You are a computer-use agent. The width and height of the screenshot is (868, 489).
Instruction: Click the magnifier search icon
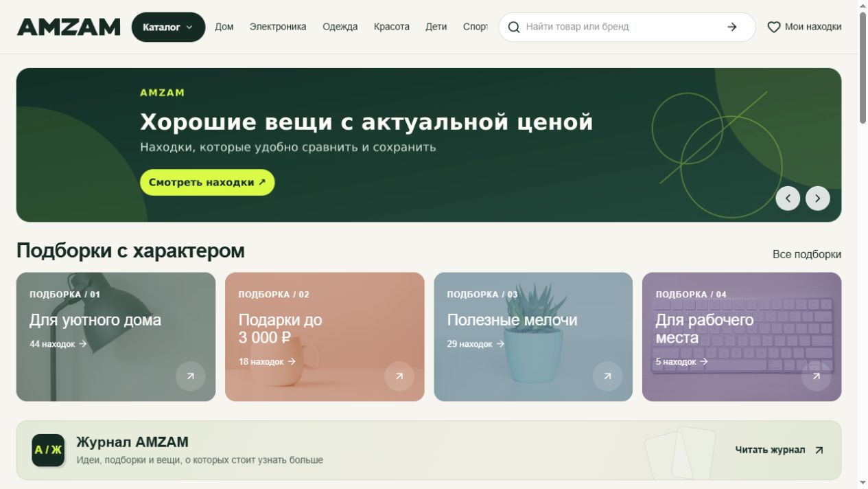coord(514,27)
